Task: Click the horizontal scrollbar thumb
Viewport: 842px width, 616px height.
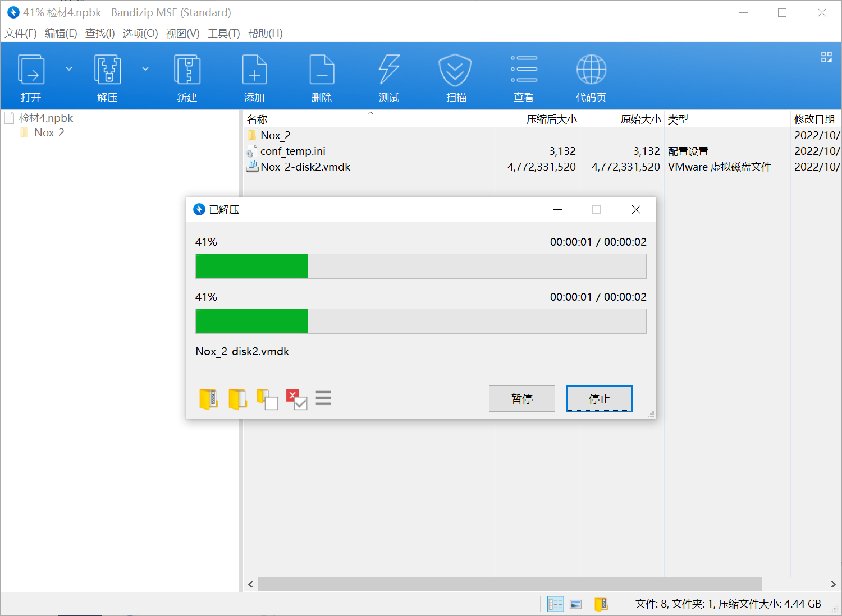Action: [x=510, y=584]
